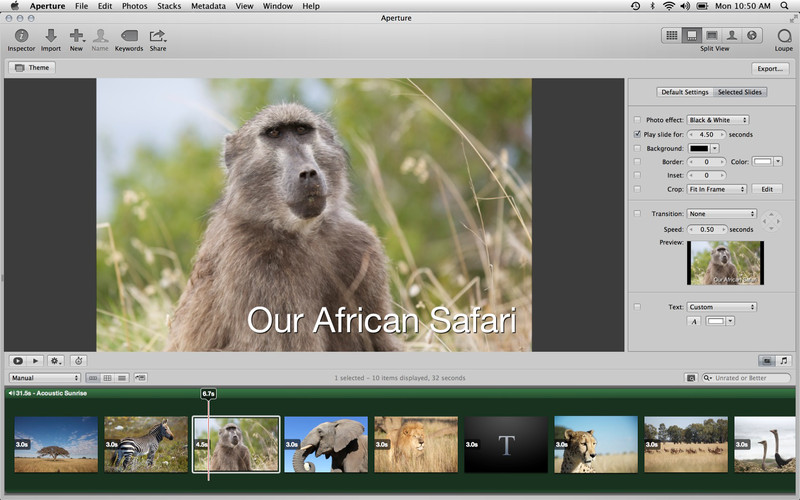
Task: Show the audio browser music note icon
Action: point(784,360)
